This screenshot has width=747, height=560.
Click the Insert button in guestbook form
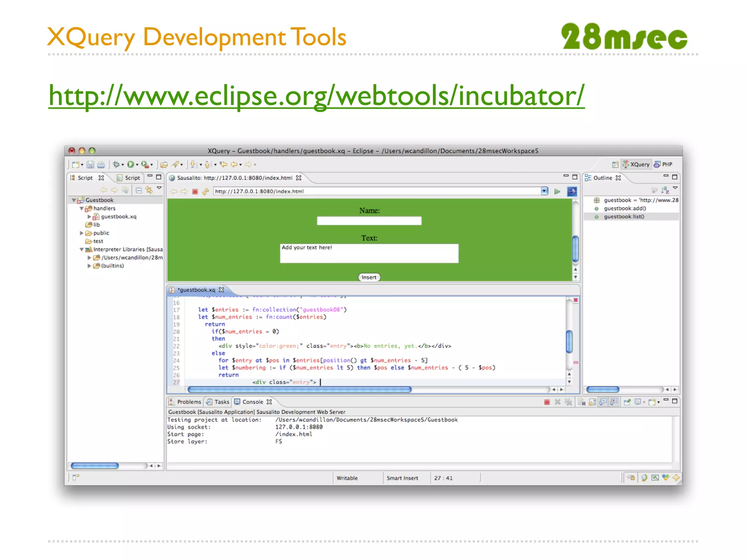pyautogui.click(x=369, y=277)
